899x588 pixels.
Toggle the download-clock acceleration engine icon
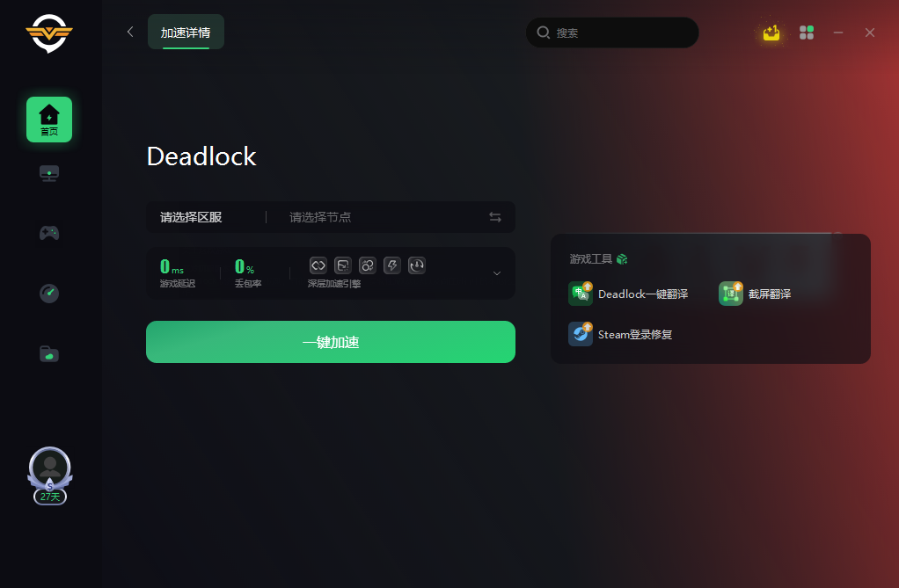click(x=417, y=265)
